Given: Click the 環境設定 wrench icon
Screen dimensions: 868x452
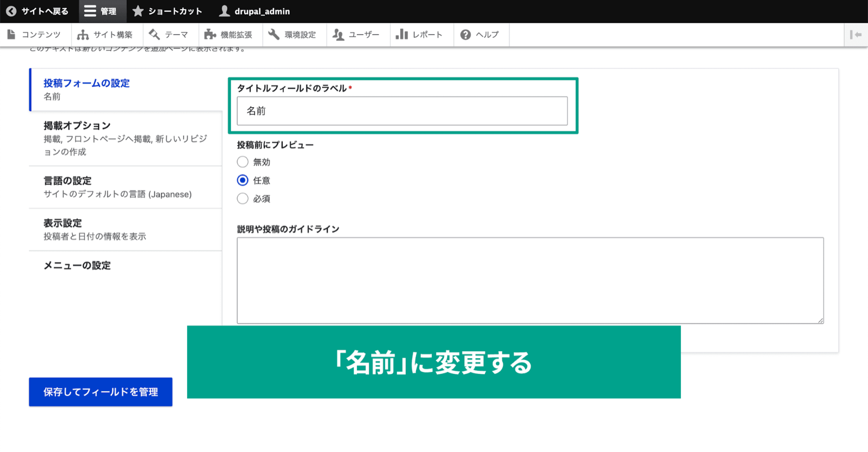Looking at the screenshot, I should pyautogui.click(x=274, y=35).
